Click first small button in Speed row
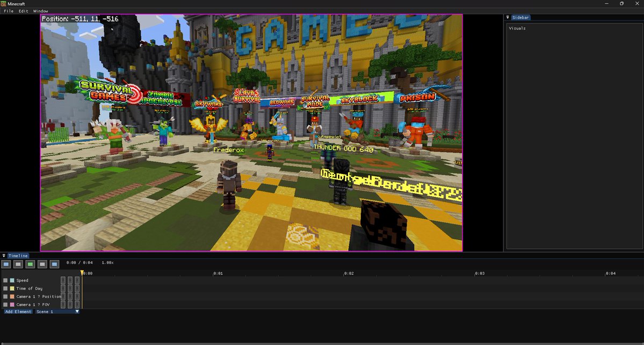This screenshot has height=345, width=644. (x=63, y=281)
